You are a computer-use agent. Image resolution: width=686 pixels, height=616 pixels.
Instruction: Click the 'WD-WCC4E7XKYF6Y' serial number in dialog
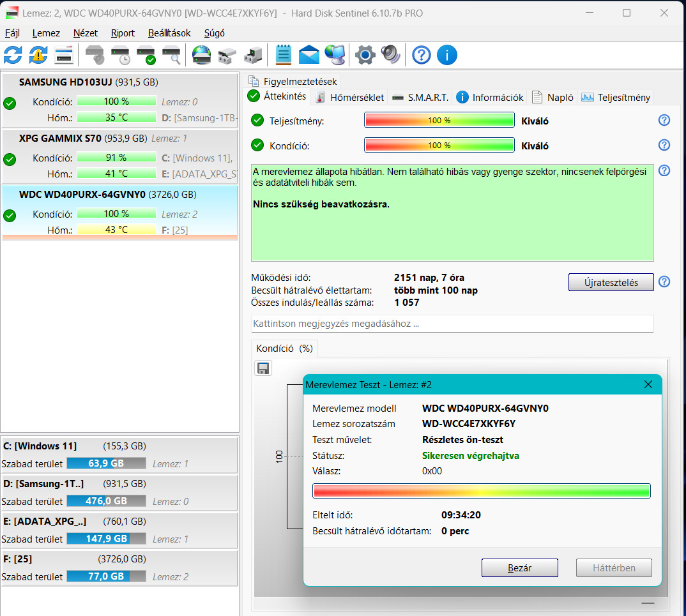coord(469,424)
